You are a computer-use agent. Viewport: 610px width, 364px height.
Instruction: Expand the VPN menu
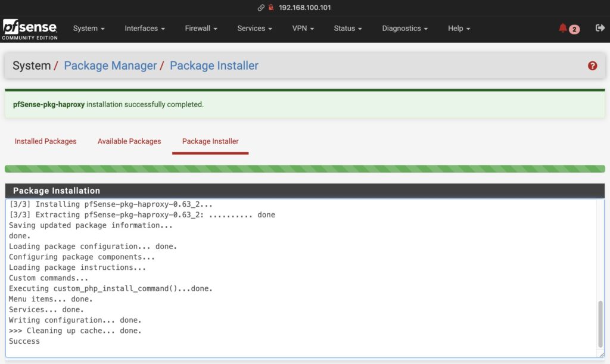[x=303, y=29]
